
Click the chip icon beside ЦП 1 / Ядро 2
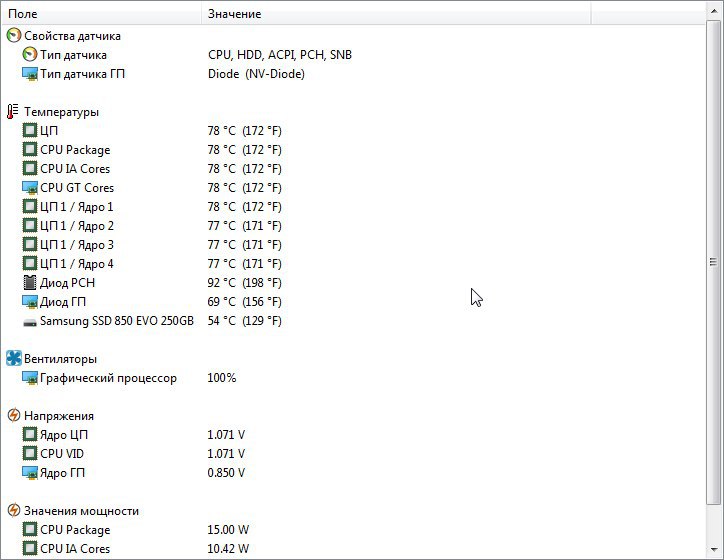(30, 225)
